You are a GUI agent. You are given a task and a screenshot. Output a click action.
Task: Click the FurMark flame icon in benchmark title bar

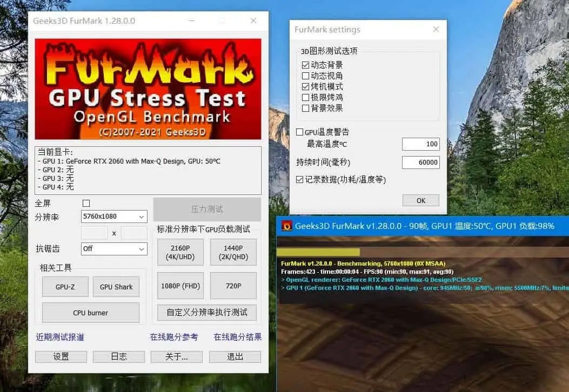pos(286,226)
